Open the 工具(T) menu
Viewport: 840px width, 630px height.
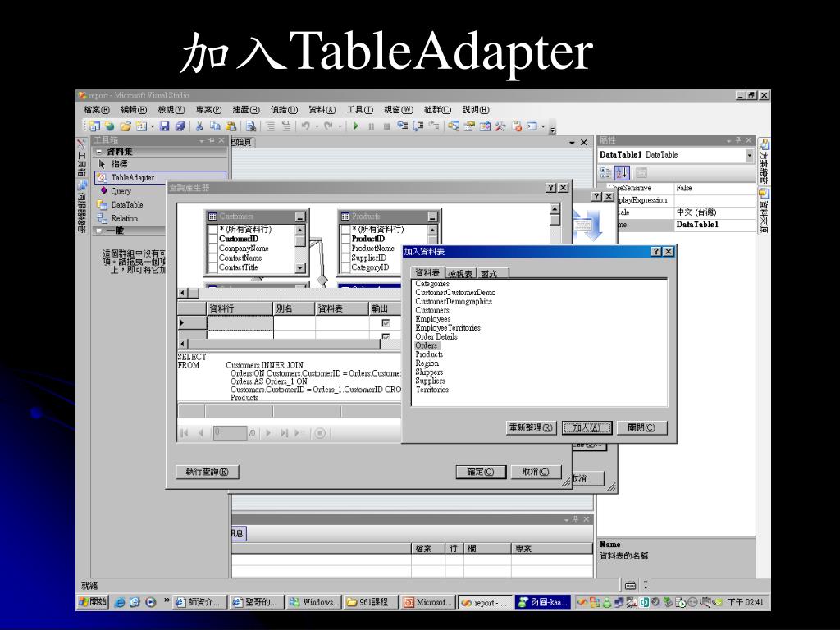(x=359, y=110)
